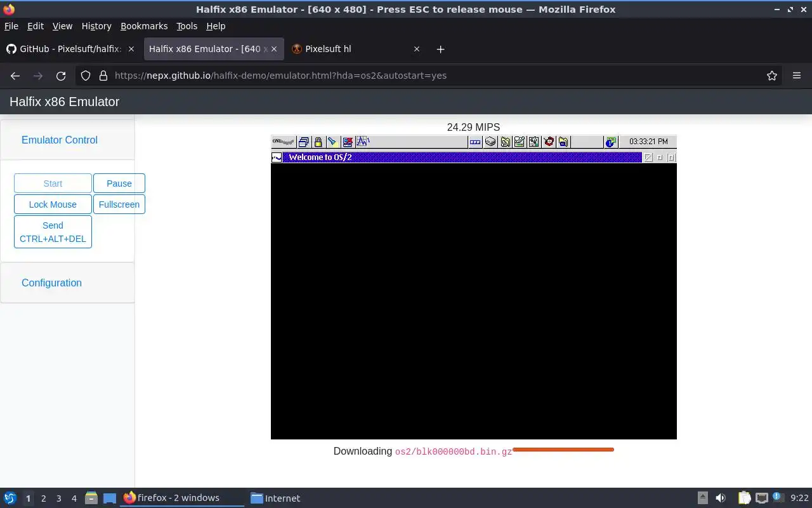812x508 pixels.
Task: Click the padlock lockup icon in WarpCenter
Action: (318, 142)
